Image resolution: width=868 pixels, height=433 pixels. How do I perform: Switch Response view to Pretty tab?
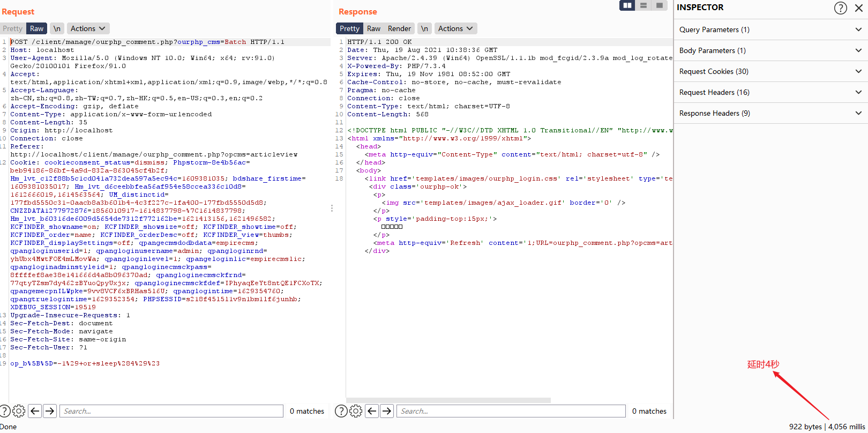tap(349, 28)
